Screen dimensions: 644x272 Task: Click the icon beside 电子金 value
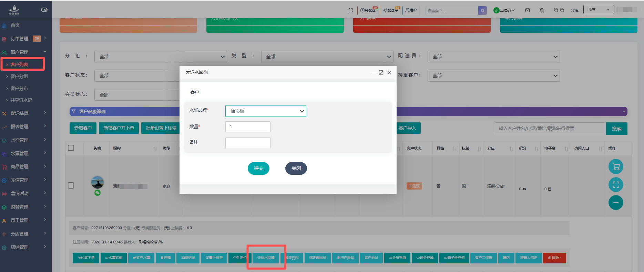pyautogui.click(x=549, y=189)
